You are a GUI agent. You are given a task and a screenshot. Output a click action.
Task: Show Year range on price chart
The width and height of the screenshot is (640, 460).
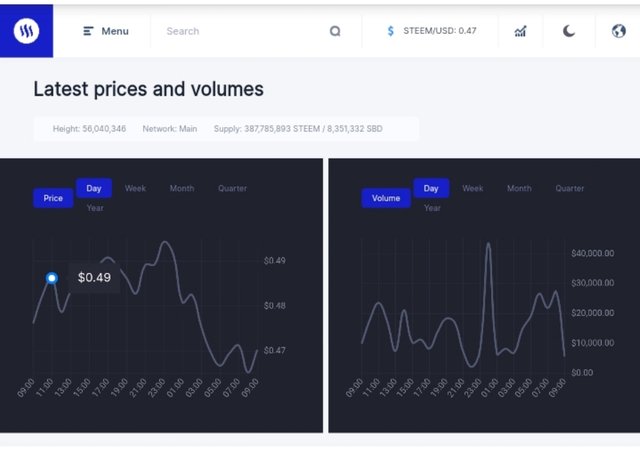(95, 208)
